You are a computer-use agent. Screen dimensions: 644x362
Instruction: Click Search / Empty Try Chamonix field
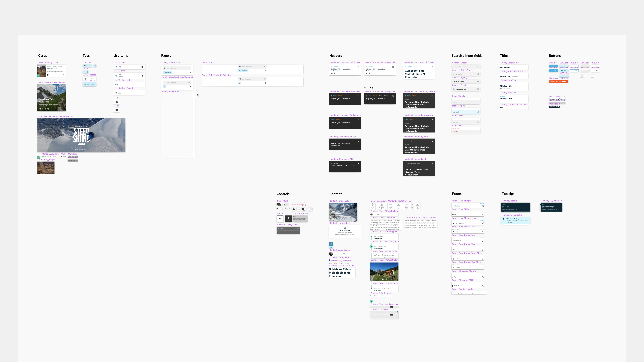466,67
